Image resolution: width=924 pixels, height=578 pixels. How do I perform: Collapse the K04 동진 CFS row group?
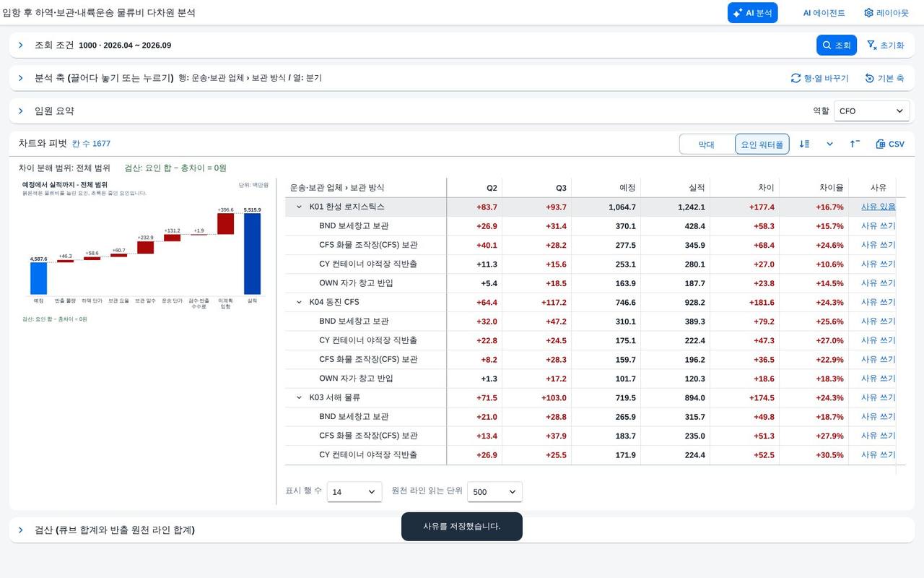click(299, 302)
